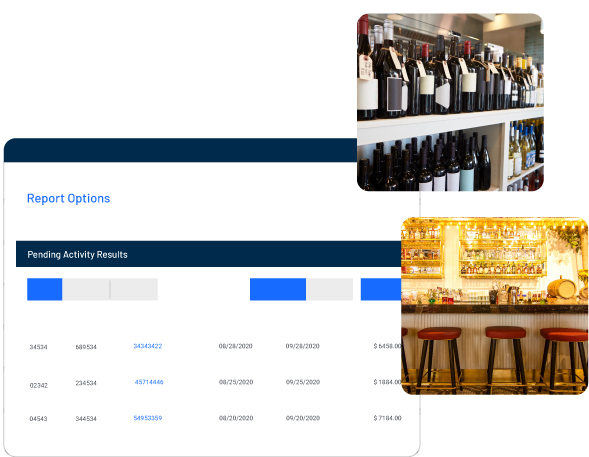Screen dimensions: 589x457
Task: Select cell 234534
Action: [86, 383]
